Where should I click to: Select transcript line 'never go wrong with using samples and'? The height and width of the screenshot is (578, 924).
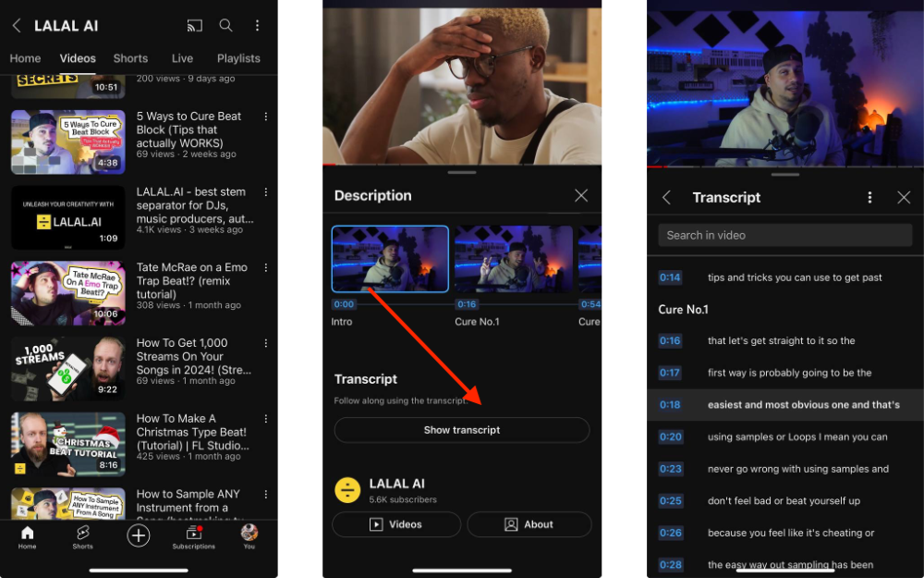coord(798,469)
